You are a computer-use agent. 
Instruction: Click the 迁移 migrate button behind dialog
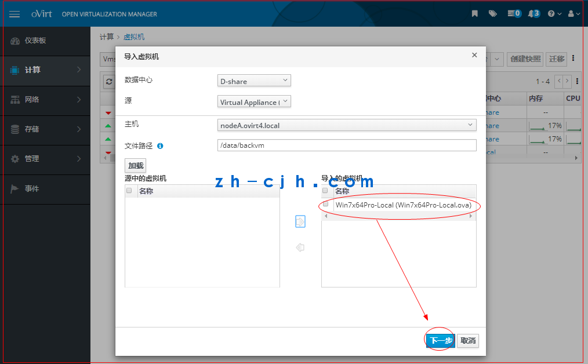[x=557, y=59]
